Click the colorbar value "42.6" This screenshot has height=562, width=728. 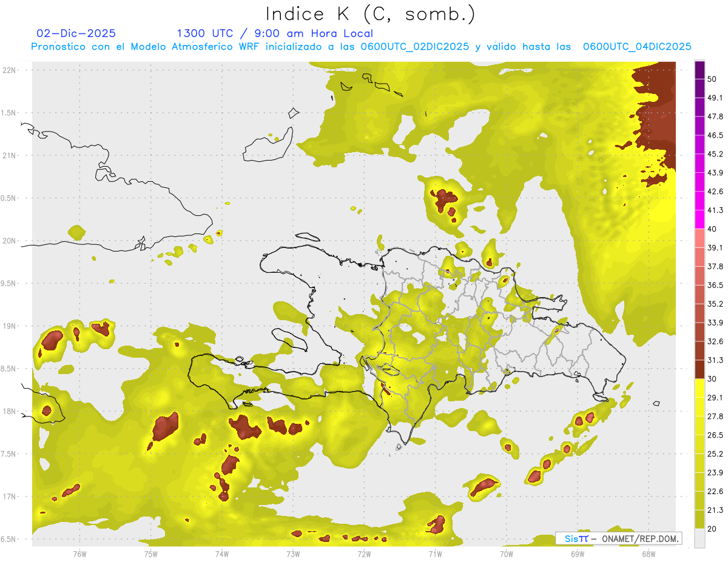[x=716, y=192]
